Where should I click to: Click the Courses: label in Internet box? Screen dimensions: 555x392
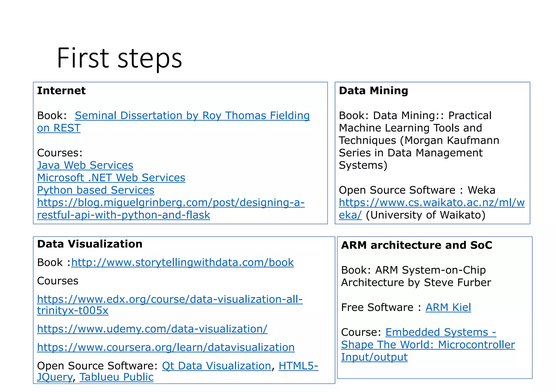coord(60,153)
